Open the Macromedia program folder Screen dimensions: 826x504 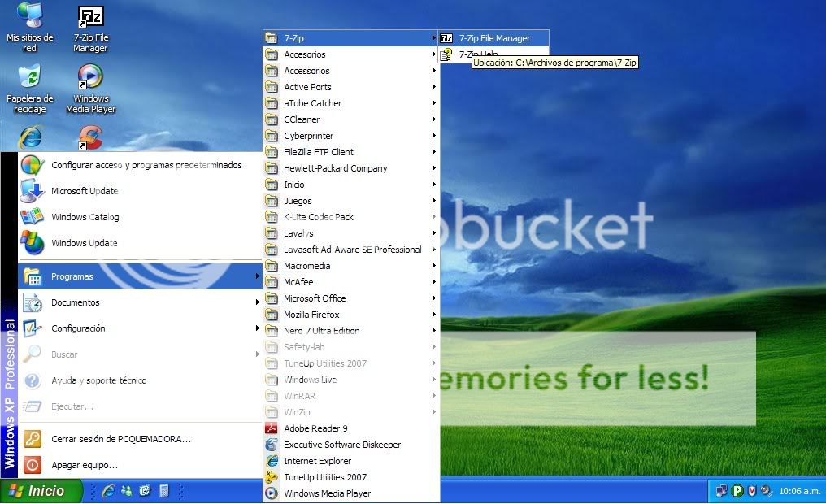(x=351, y=266)
